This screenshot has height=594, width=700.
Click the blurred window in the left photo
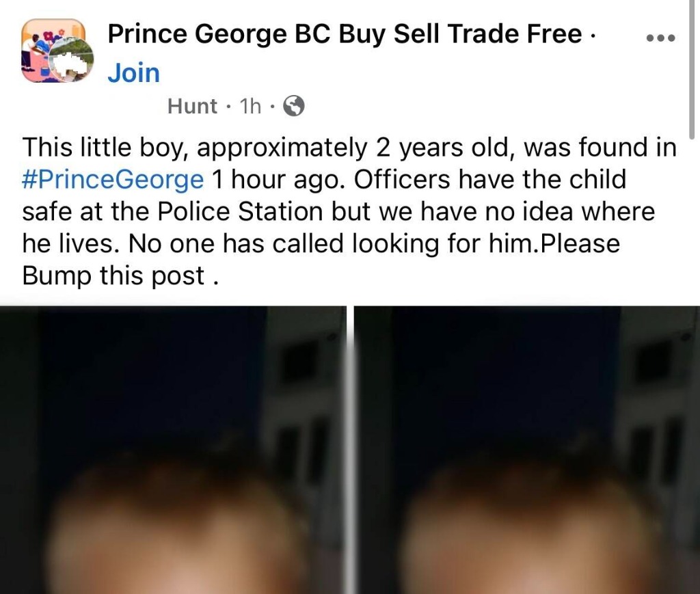pos(301,362)
